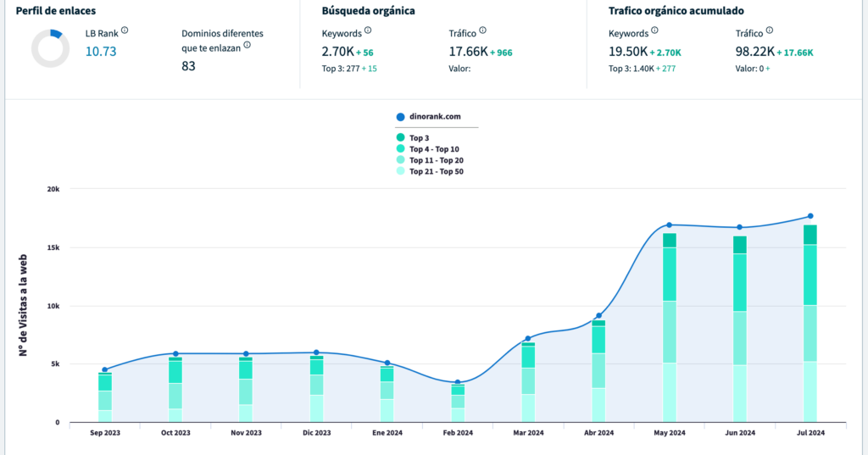The image size is (868, 455).
Task: Click the Oct 2023 line data point
Action: pos(175,353)
